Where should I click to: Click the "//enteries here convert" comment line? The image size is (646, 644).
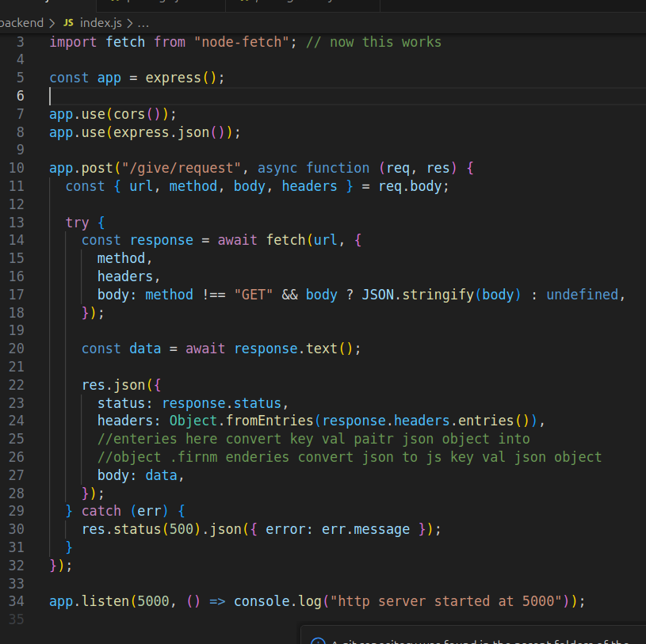314,439
